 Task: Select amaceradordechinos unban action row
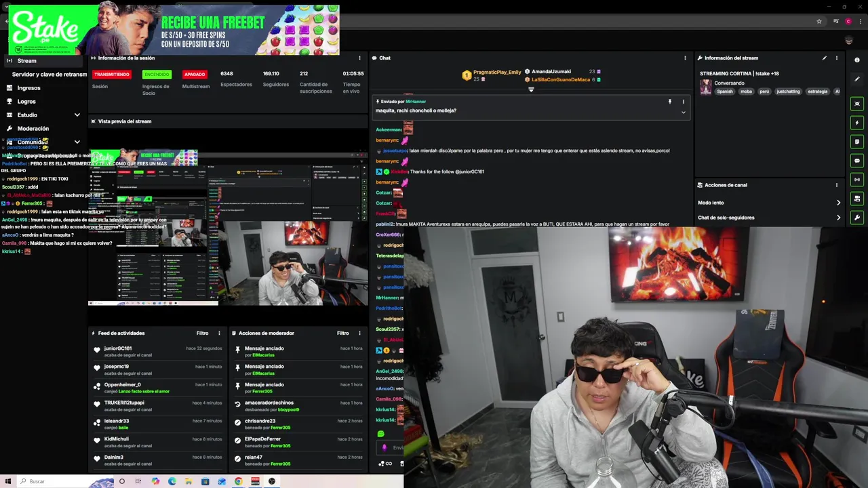pos(299,406)
